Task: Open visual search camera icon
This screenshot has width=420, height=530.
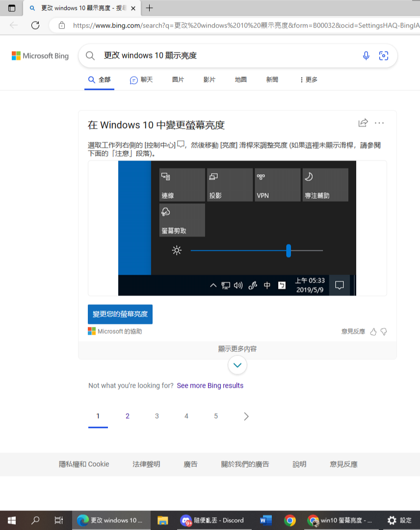Action: pyautogui.click(x=384, y=55)
